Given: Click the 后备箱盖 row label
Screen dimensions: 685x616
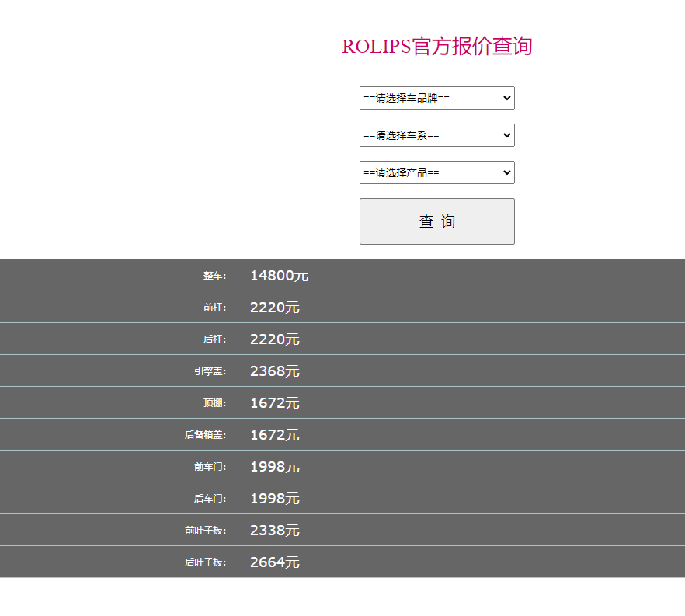Looking at the screenshot, I should point(205,435).
